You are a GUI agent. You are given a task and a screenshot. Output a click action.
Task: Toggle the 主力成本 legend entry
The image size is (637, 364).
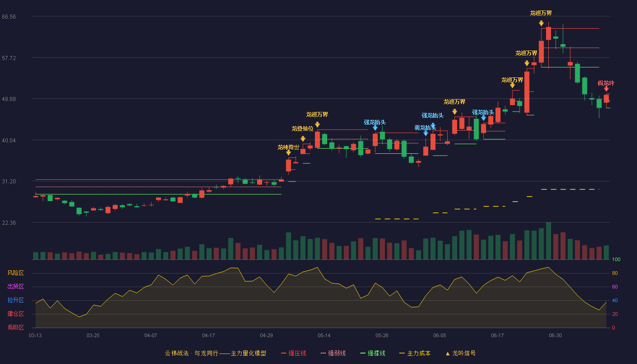click(x=415, y=353)
